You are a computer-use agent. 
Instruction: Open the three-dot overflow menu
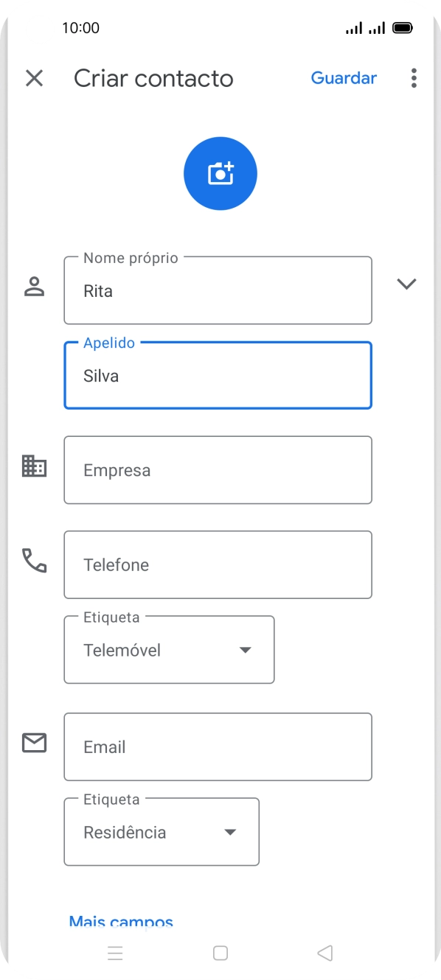414,78
